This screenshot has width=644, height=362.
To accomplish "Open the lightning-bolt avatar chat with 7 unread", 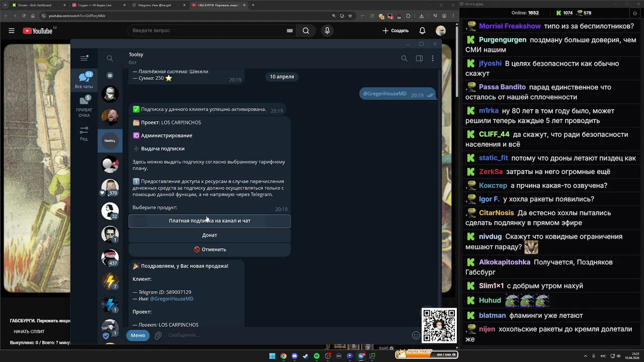I will [110, 282].
